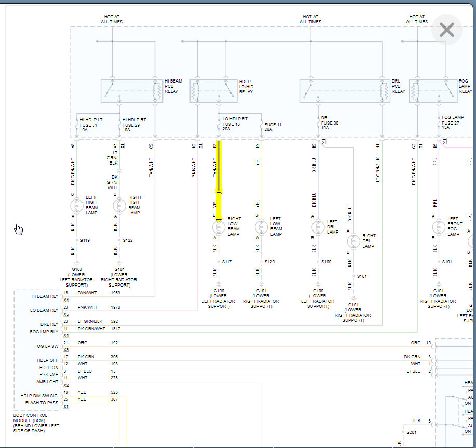Viewport: 476px width, 448px height.
Task: Click the DRL RLY pin label
Action: 49,324
